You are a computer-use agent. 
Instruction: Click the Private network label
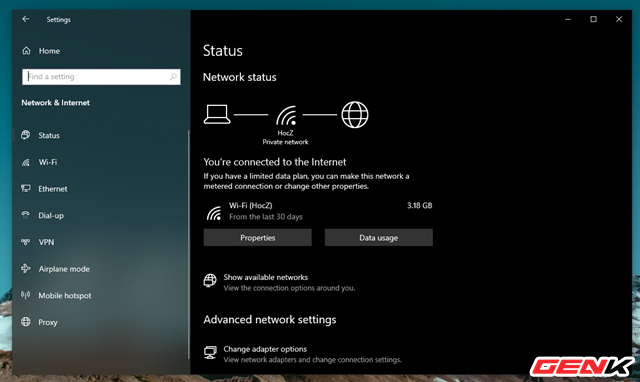tap(285, 142)
